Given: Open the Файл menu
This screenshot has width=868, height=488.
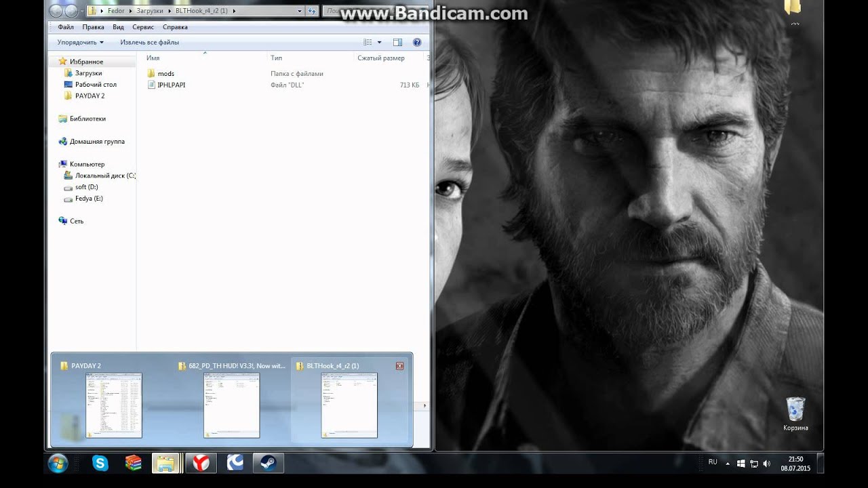Looking at the screenshot, I should (x=66, y=27).
